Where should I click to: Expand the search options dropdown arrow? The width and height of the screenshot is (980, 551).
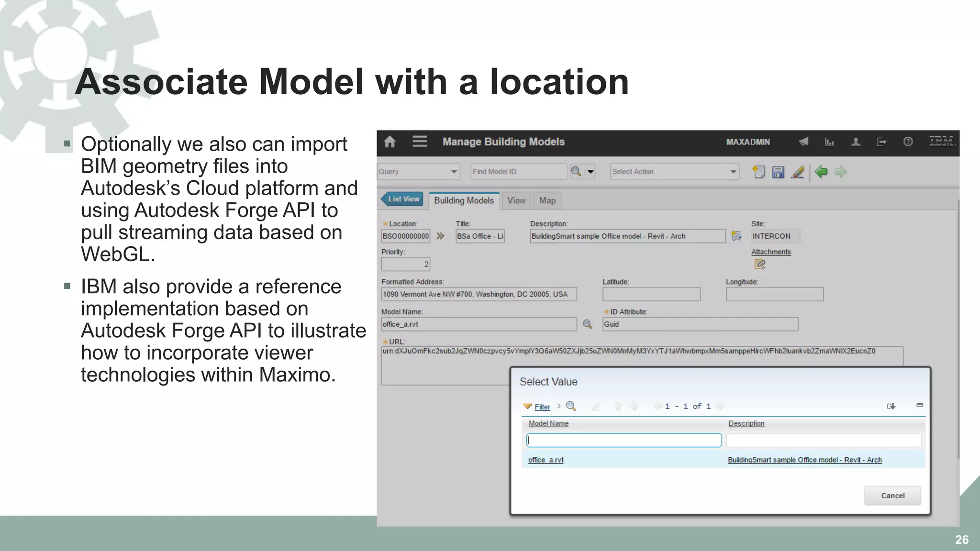[x=590, y=171]
